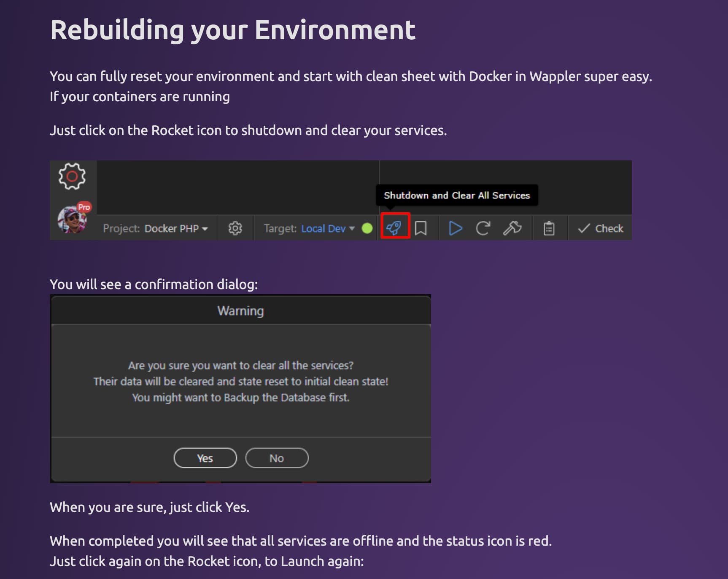Viewport: 728px width, 579px height.
Task: Open the Project Docker PHP dropdown
Action: (x=155, y=228)
